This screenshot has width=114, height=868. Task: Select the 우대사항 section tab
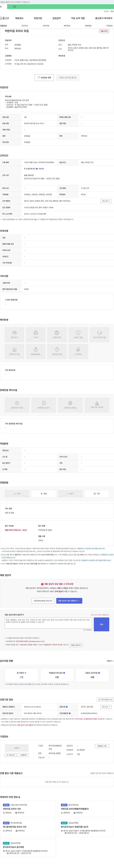point(46,26)
